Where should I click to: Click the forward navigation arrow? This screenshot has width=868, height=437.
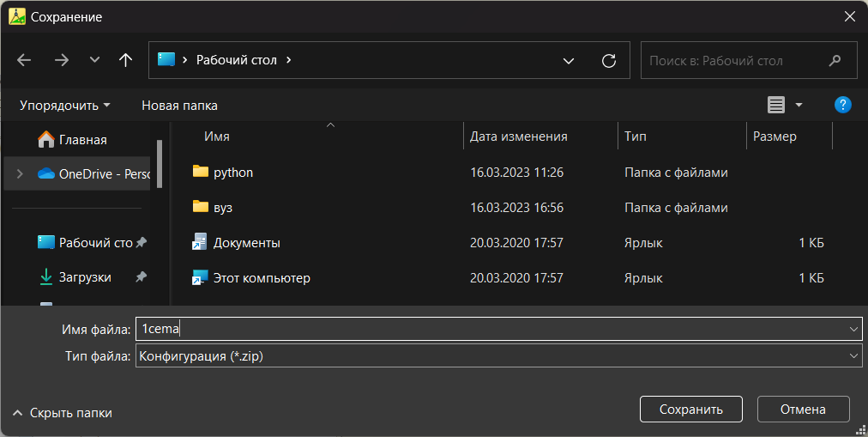tap(62, 60)
